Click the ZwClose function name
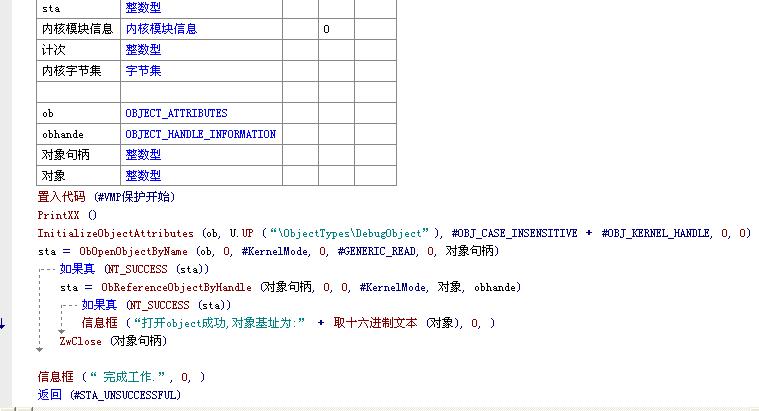759x411 pixels. [81, 341]
